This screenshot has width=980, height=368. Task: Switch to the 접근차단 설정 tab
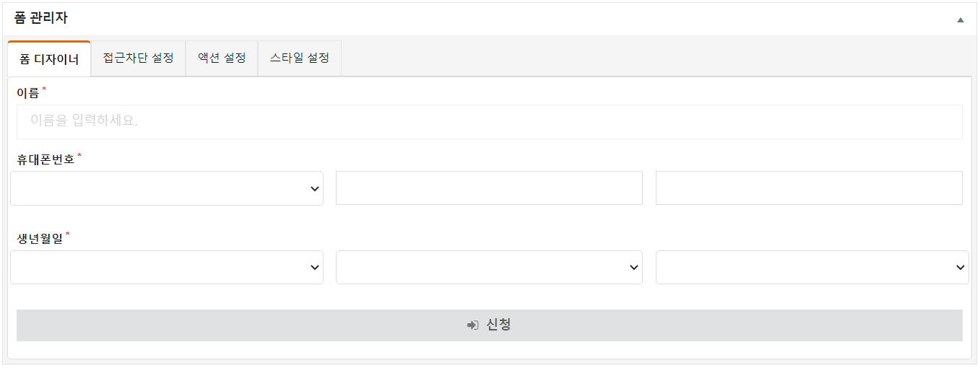point(139,58)
